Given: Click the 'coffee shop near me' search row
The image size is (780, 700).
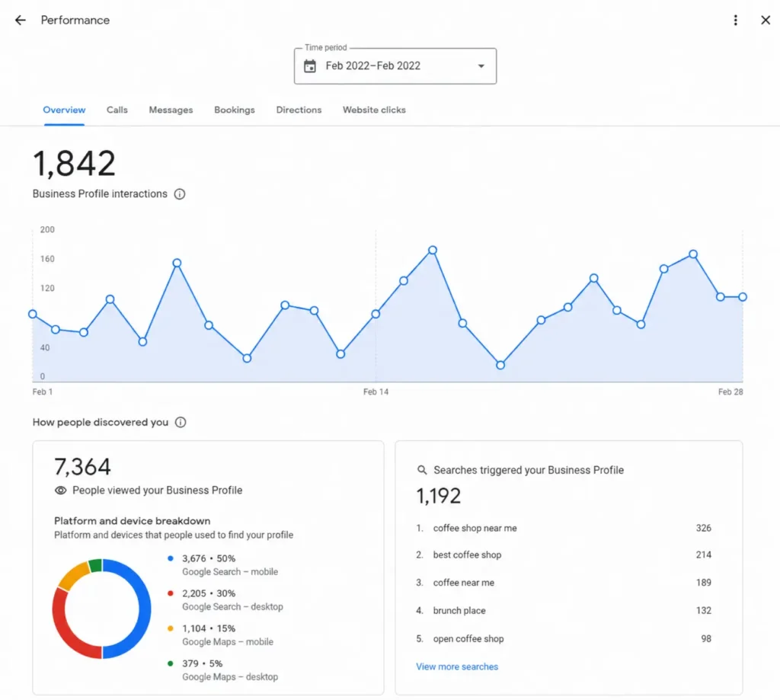Looking at the screenshot, I should coord(564,528).
